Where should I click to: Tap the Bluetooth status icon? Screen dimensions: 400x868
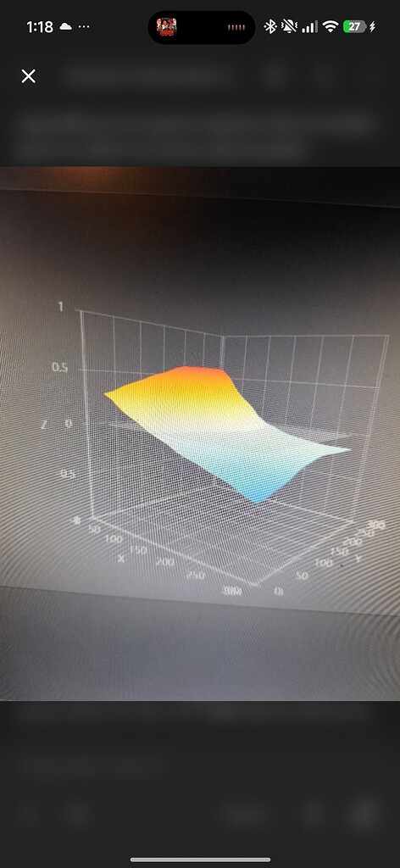270,26
